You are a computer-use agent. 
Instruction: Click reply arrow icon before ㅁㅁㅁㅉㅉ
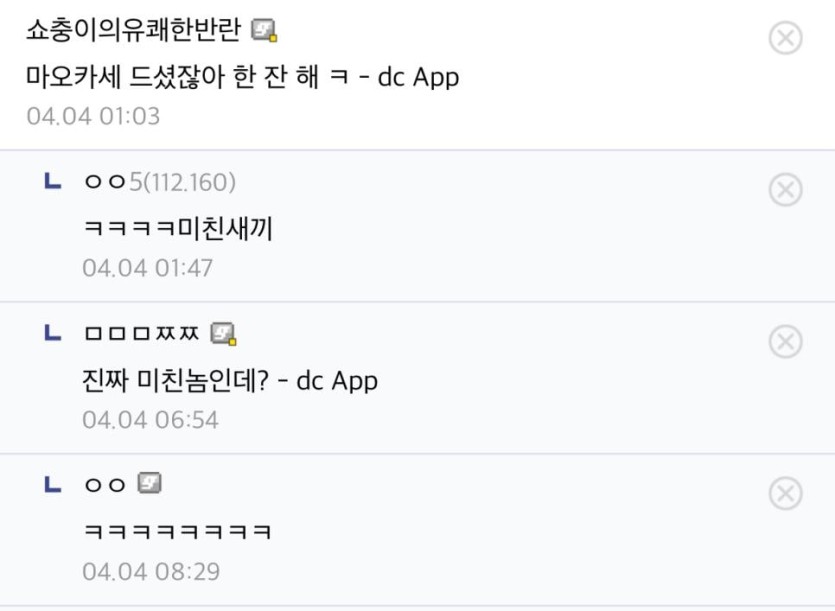tap(53, 333)
